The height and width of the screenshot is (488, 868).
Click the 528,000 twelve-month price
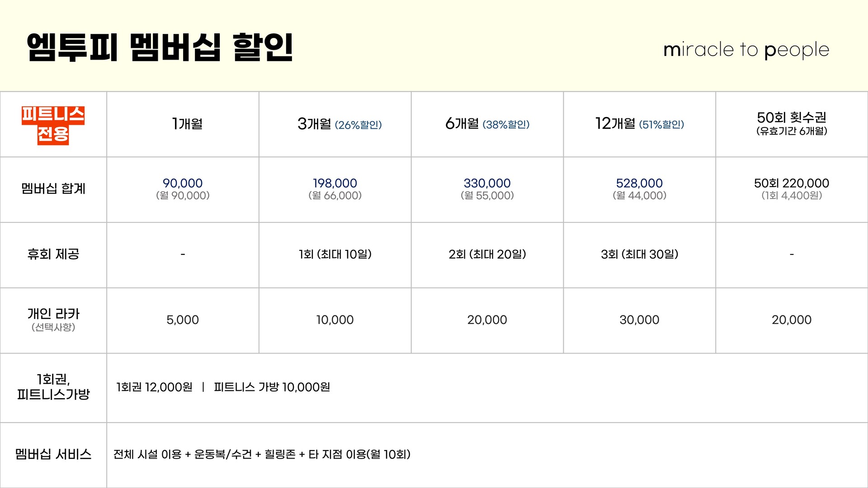pos(639,183)
